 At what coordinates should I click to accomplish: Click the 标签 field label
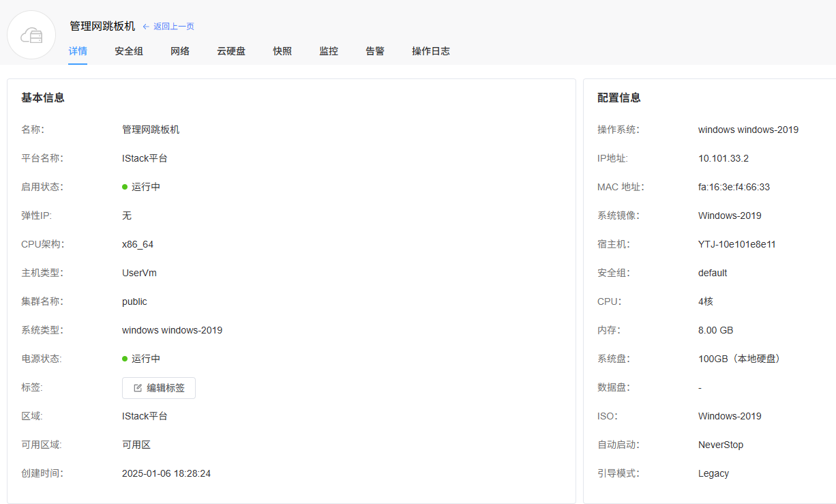click(x=32, y=387)
